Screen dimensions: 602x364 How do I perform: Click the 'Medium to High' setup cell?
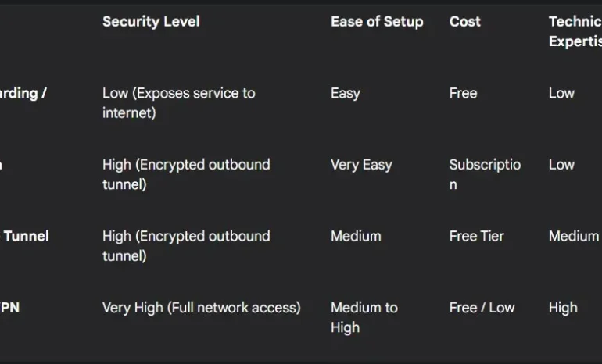tap(364, 317)
